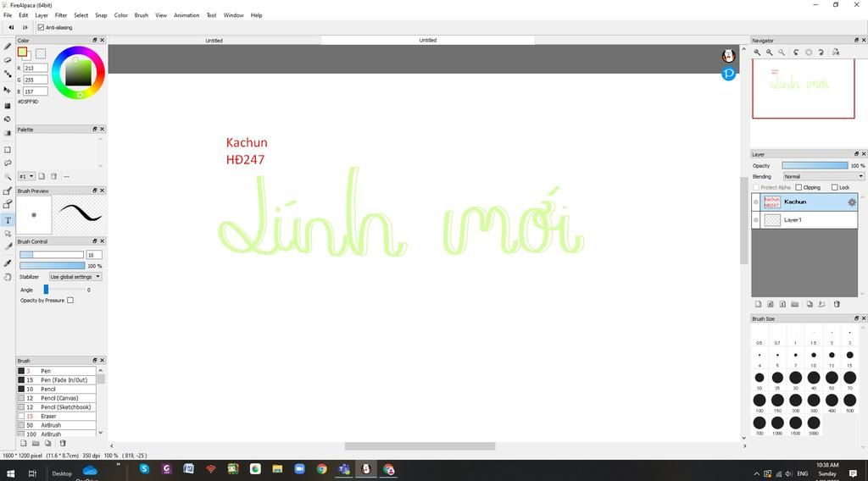Delete brush with trash icon in Brush panel
This screenshot has height=481, width=868.
point(63,443)
